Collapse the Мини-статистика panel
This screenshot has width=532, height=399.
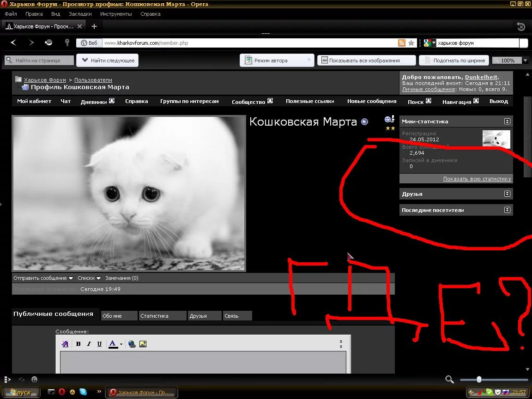click(507, 121)
